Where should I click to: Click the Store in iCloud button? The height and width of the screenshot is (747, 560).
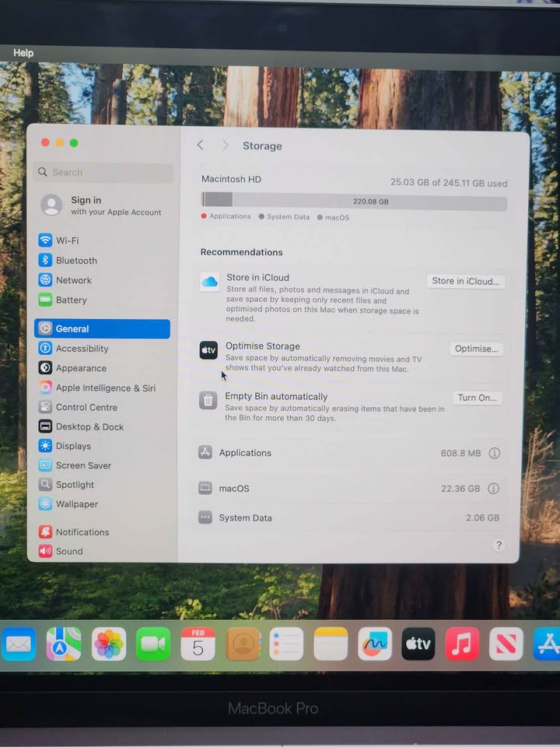(x=465, y=282)
